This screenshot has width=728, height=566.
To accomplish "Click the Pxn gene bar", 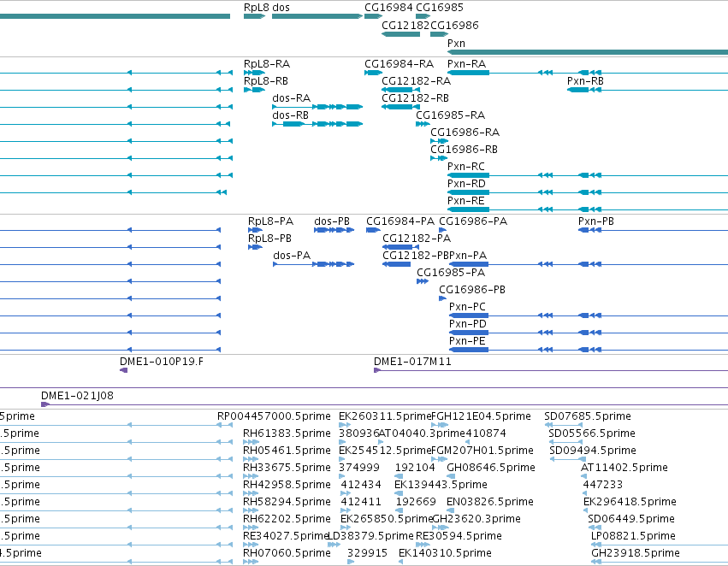I will (588, 52).
